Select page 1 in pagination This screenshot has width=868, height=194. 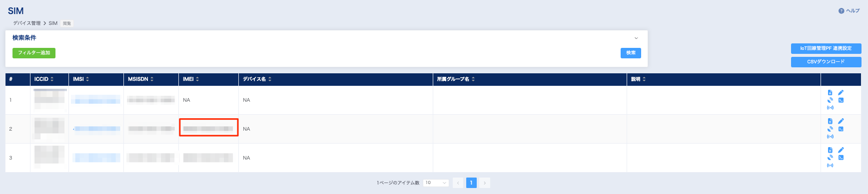pyautogui.click(x=471, y=183)
